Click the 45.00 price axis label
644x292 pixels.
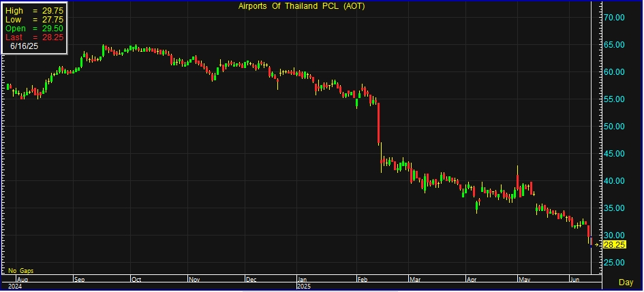[615, 153]
